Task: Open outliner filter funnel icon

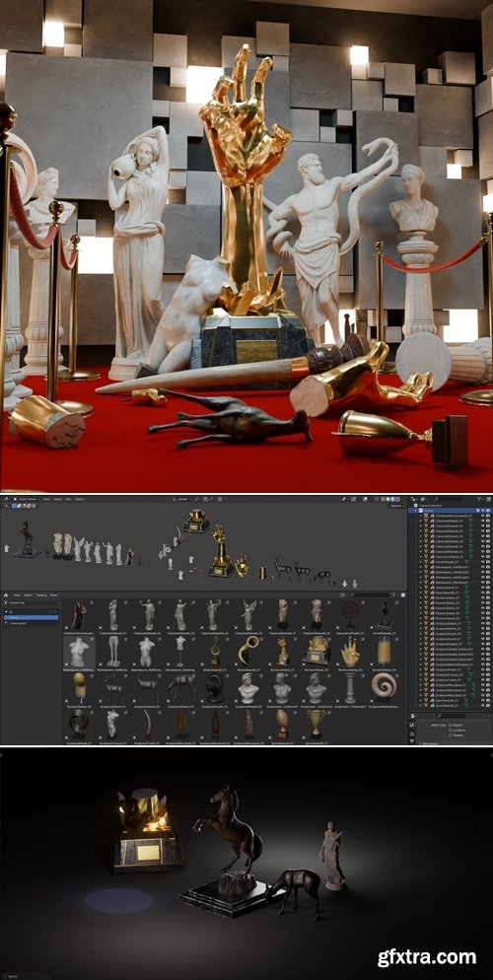Action: (x=479, y=499)
